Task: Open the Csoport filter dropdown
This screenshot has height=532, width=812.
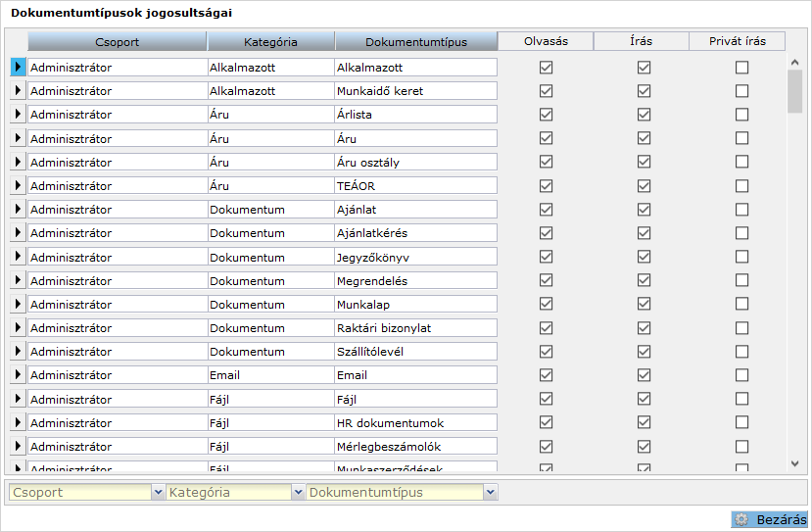Action: 158,492
